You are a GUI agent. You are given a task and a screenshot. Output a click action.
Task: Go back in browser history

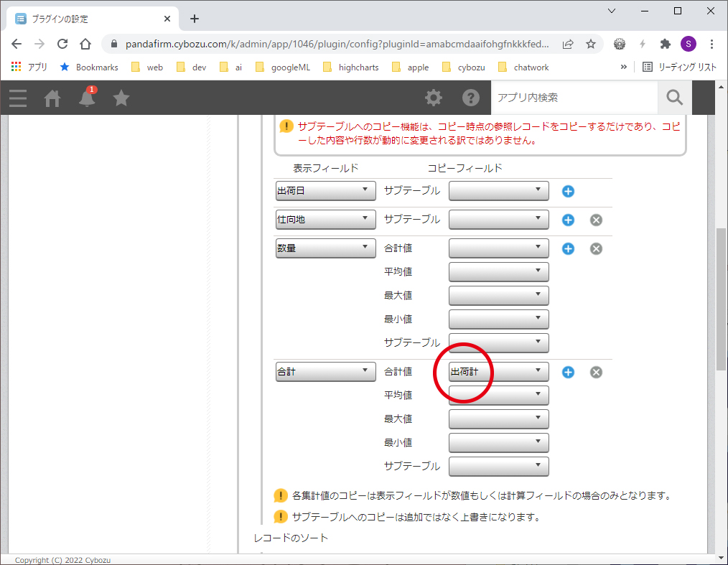[x=17, y=44]
